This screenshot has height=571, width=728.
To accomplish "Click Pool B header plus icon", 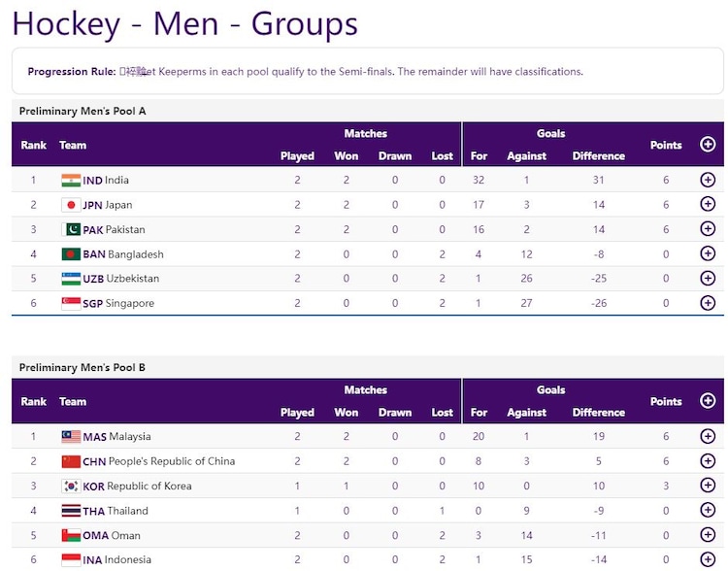I will 708,401.
